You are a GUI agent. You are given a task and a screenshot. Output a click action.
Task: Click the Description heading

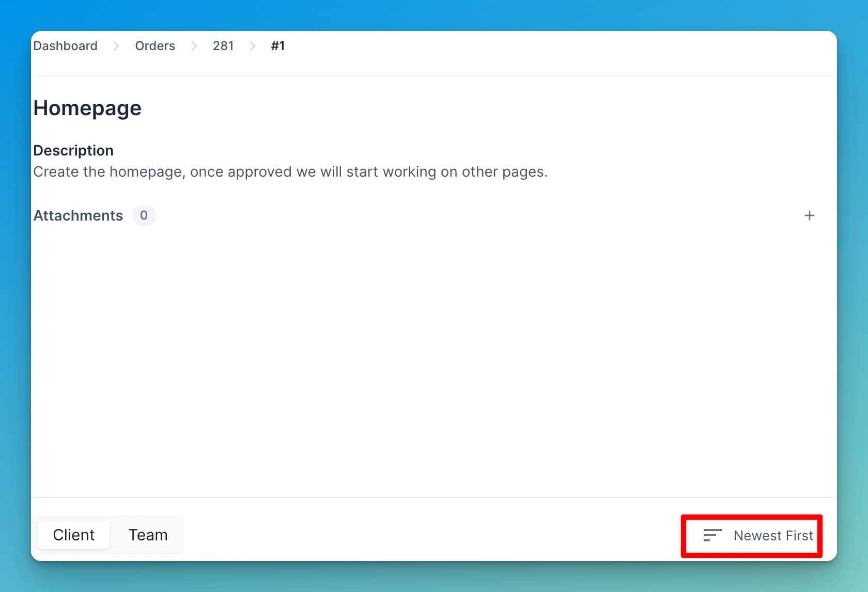[73, 150]
